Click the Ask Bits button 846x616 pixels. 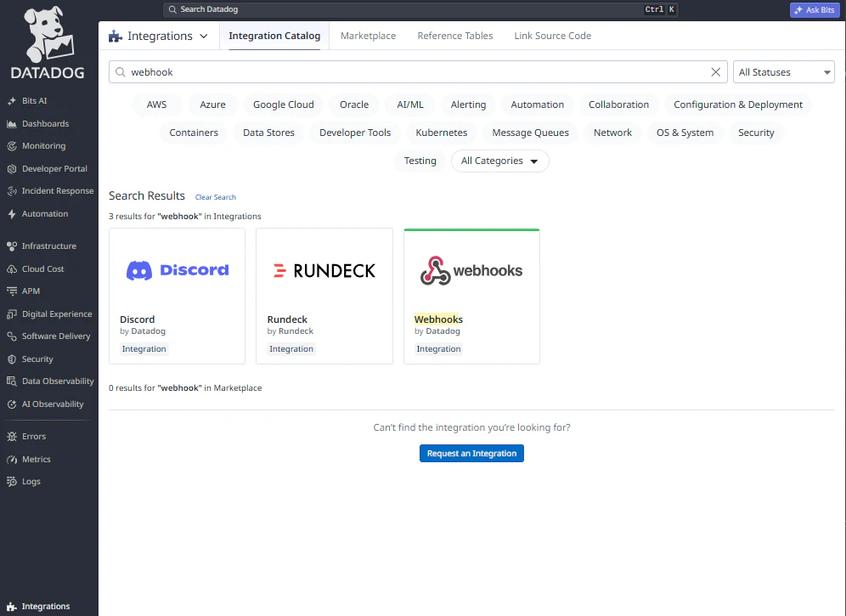tap(815, 9)
